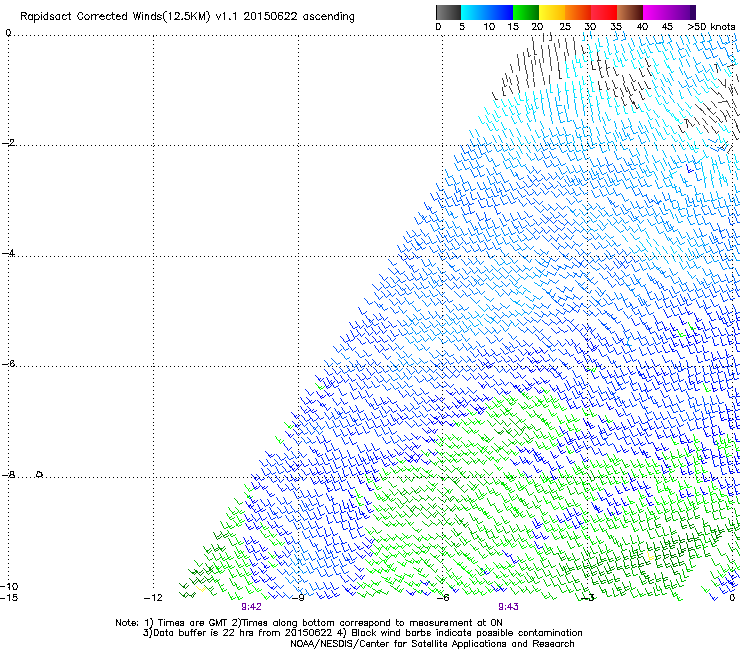Screen dimensions: 740x650
Task: Click the yellow 20-25 knots color band
Action: pyautogui.click(x=552, y=12)
